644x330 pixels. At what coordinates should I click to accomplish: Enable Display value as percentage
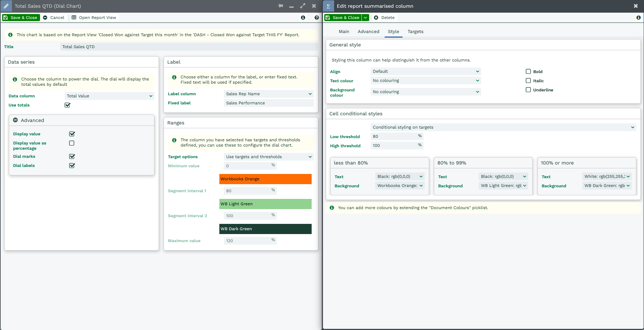(x=72, y=143)
